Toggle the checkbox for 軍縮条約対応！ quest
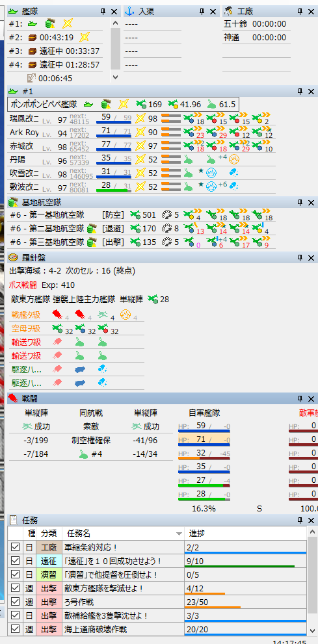Image resolution: width=318 pixels, height=644 pixels. pyautogui.click(x=15, y=547)
